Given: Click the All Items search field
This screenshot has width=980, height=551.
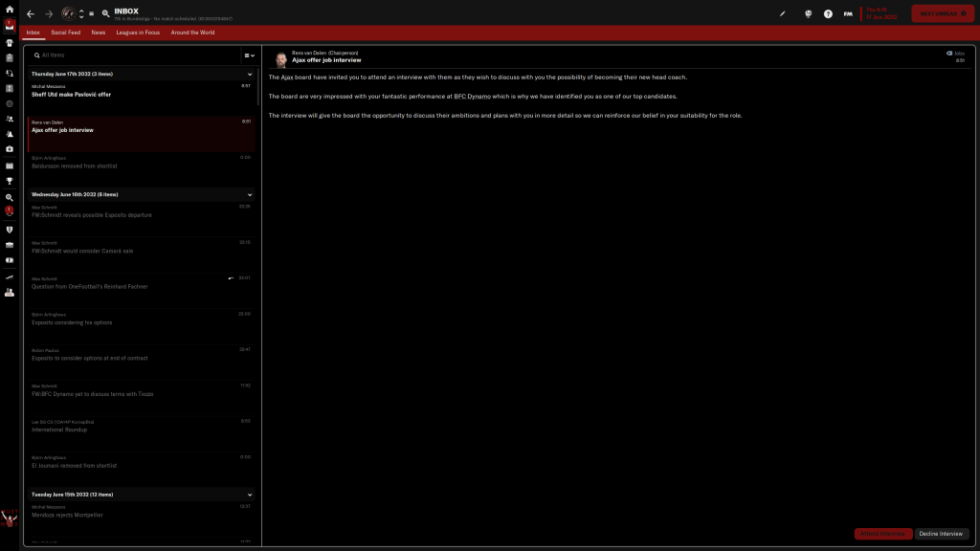Looking at the screenshot, I should point(134,55).
